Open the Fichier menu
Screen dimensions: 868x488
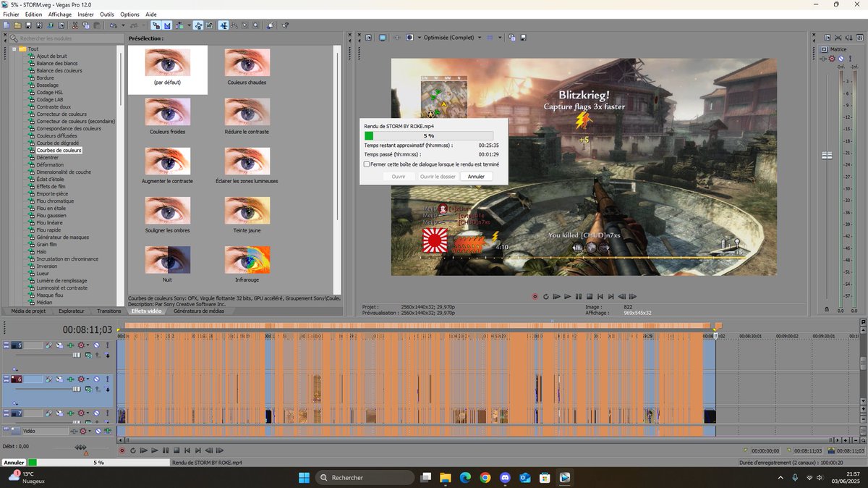11,14
